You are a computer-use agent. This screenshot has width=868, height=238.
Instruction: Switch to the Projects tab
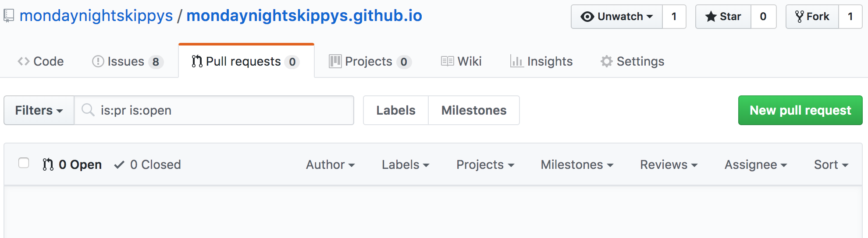[x=370, y=61]
